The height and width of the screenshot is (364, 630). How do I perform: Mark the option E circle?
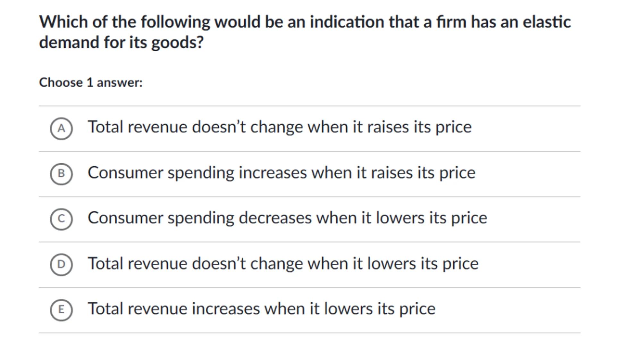pos(61,310)
